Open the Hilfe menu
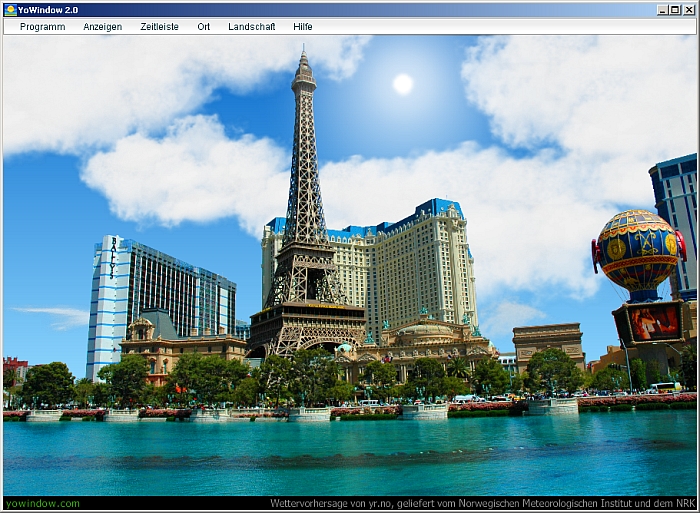Screen dimensions: 700x513 click(x=303, y=27)
